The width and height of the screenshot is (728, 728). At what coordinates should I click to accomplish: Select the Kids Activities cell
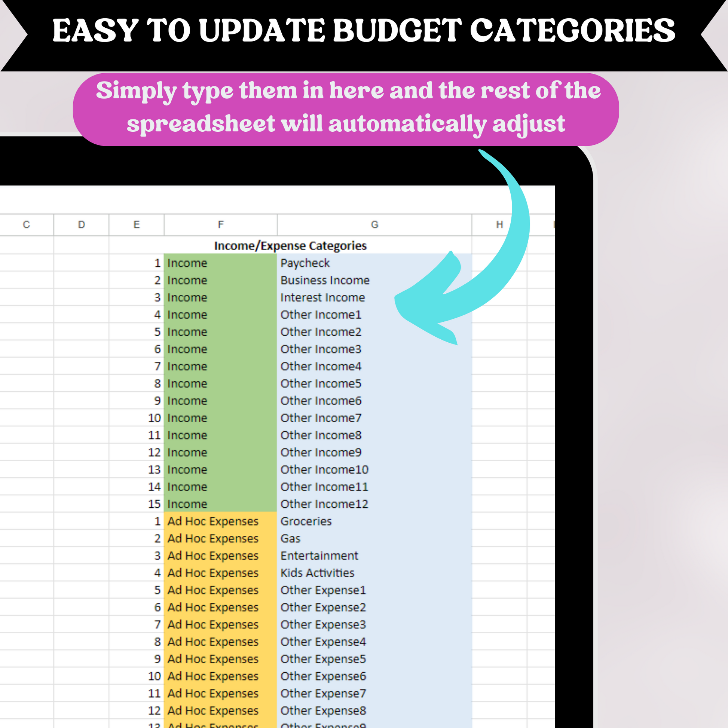pos(374,573)
